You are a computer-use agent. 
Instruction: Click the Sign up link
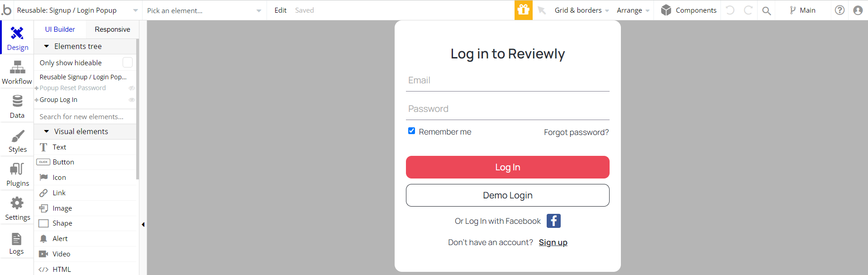(553, 242)
